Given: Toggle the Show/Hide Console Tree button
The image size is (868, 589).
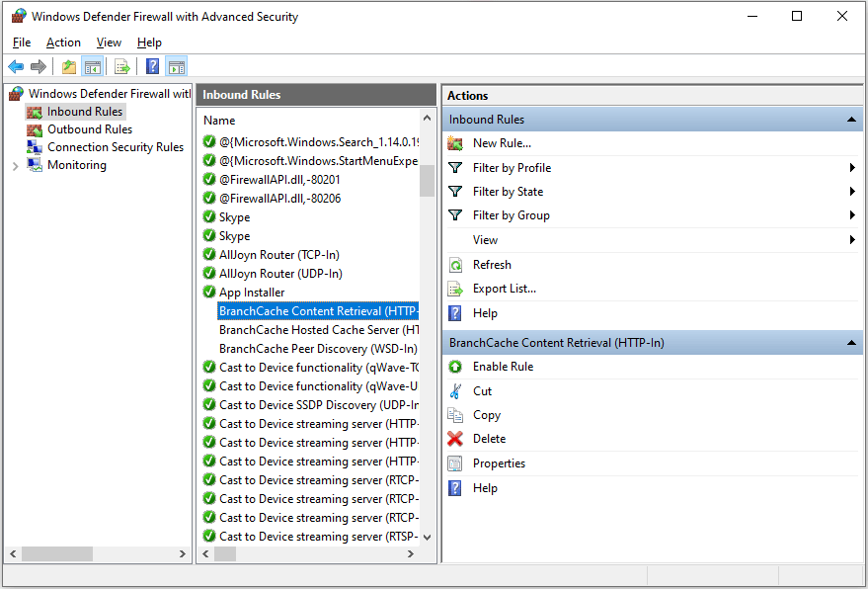Looking at the screenshot, I should tap(92, 67).
